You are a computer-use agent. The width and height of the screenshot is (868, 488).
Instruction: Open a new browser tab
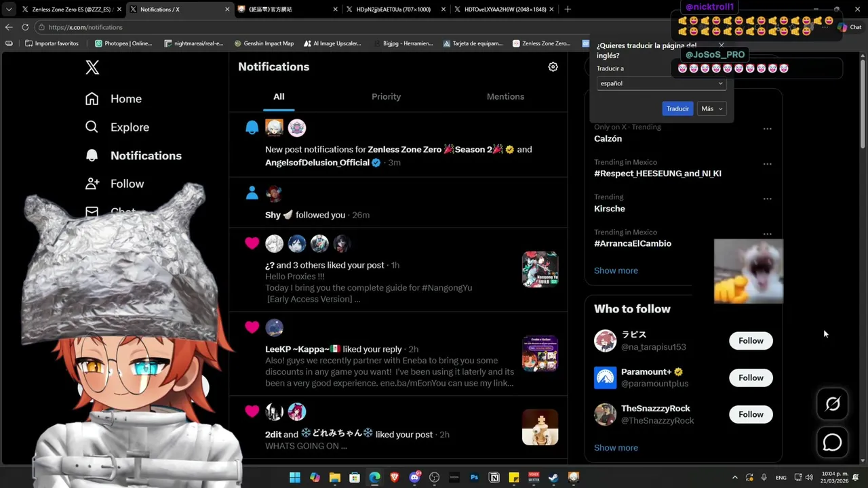568,9
